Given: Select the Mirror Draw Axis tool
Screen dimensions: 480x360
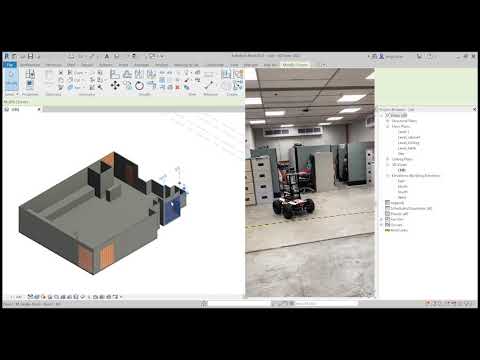Looking at the screenshot, I should pos(151,74).
